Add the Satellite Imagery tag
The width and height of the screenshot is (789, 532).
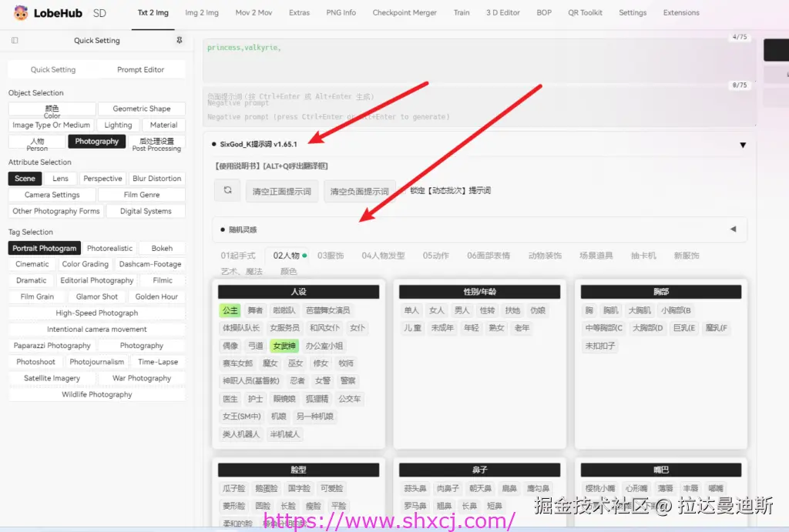point(52,378)
